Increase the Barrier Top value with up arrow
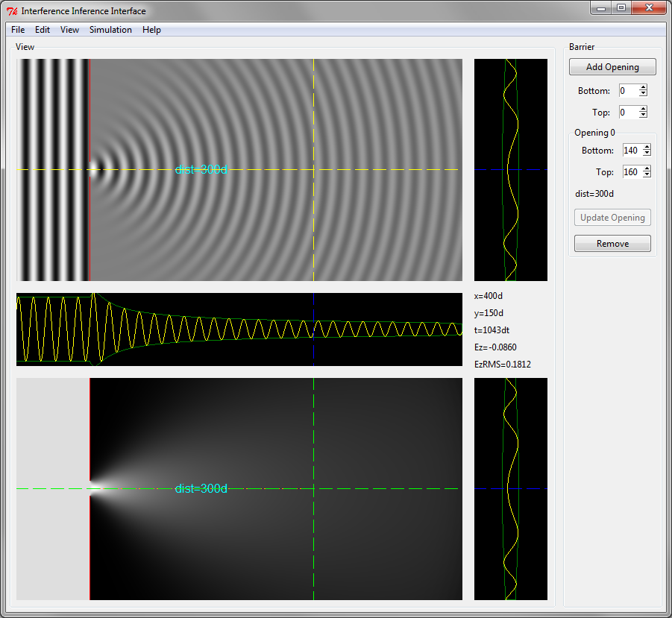Screen dimensions: 672x618 (644, 109)
